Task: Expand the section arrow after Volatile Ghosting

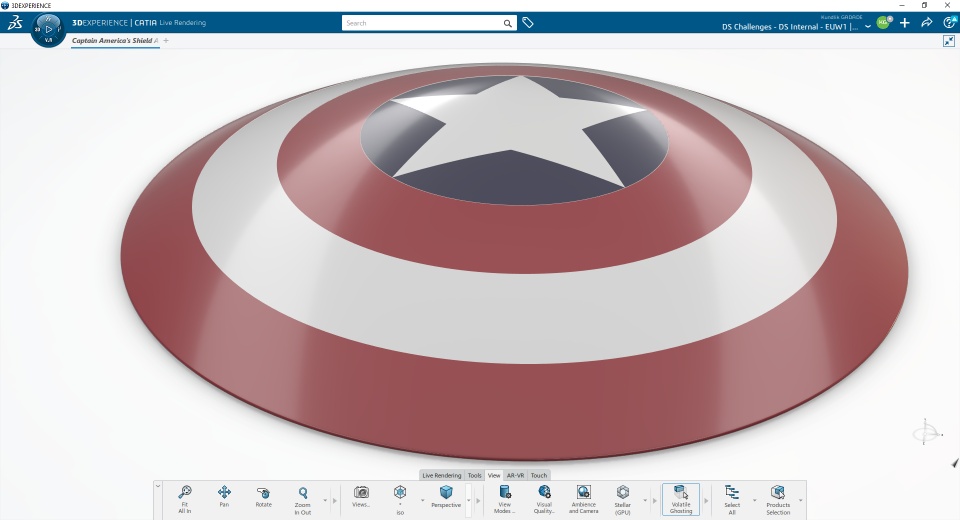Action: click(706, 500)
